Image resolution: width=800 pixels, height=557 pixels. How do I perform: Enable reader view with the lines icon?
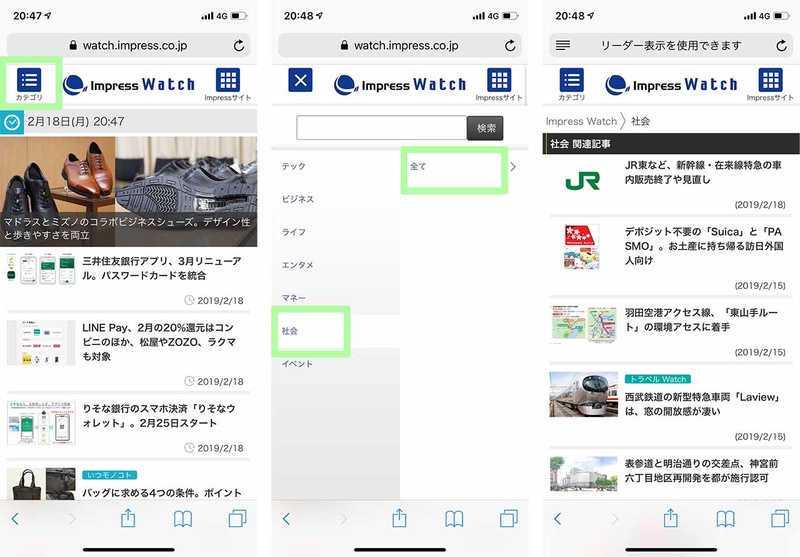pos(563,45)
